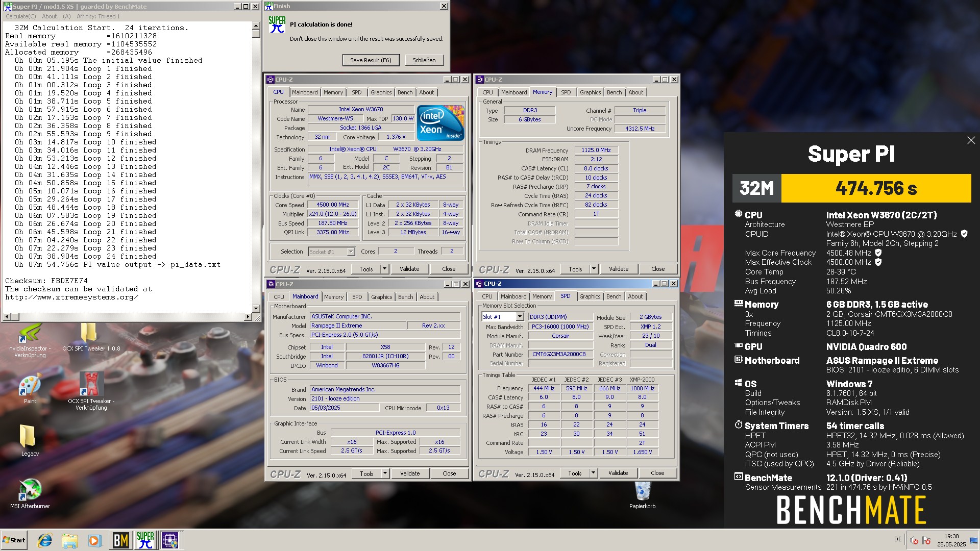The width and height of the screenshot is (980, 551).
Task: Click the DRAM Frequency 1125.0 MHz field
Action: coord(596,150)
